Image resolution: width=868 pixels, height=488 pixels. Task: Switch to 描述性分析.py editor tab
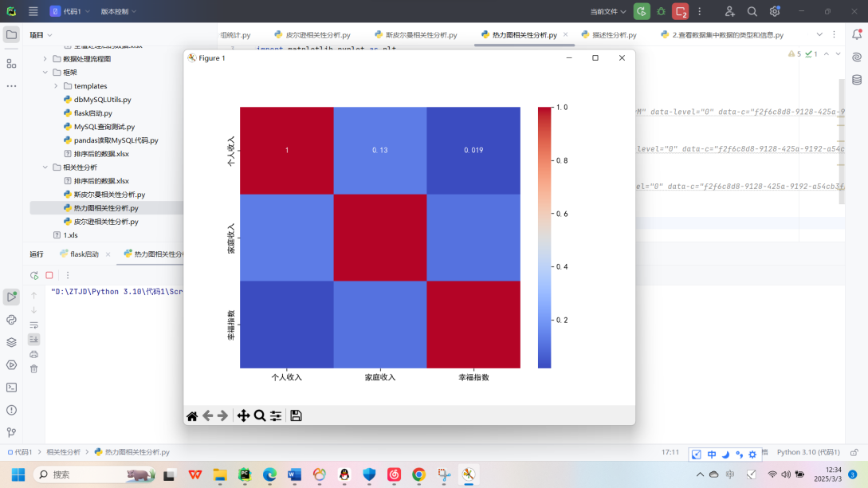pyautogui.click(x=609, y=35)
